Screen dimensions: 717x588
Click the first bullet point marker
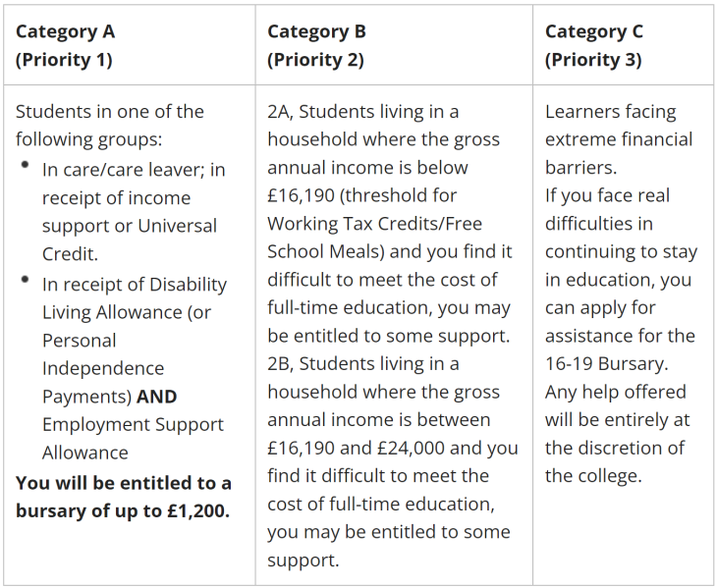25,166
